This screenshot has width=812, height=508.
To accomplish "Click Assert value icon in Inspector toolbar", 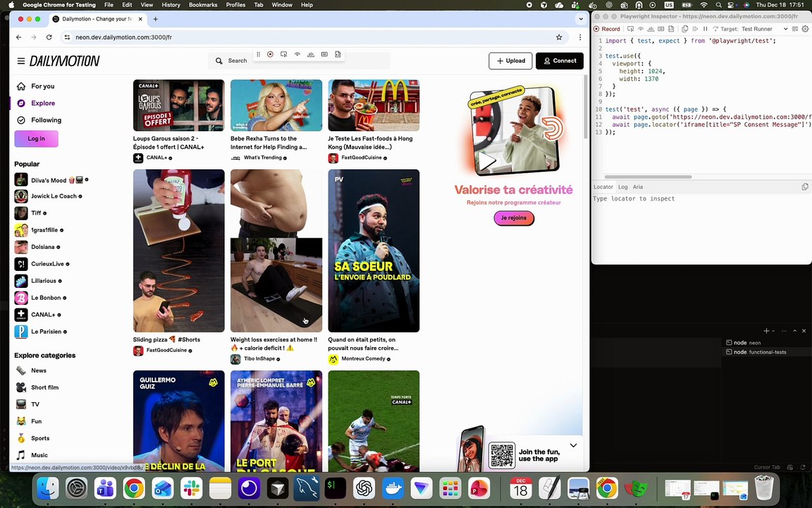I will 660,29.
